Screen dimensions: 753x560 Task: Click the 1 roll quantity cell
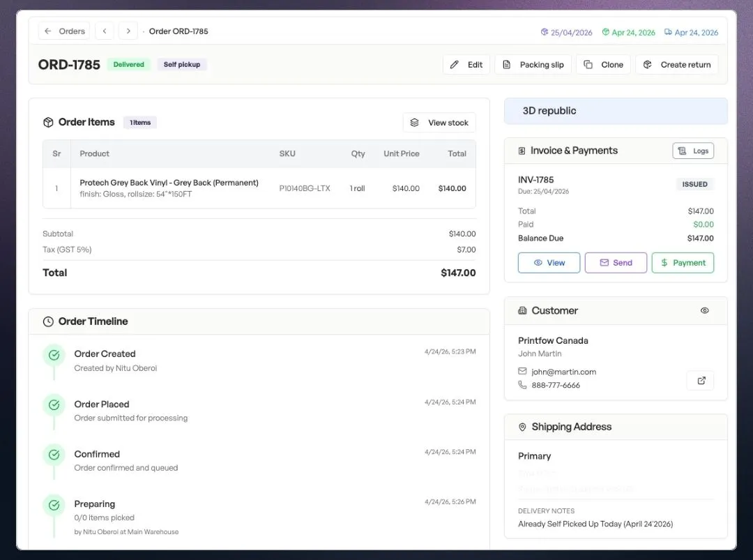pyautogui.click(x=357, y=188)
